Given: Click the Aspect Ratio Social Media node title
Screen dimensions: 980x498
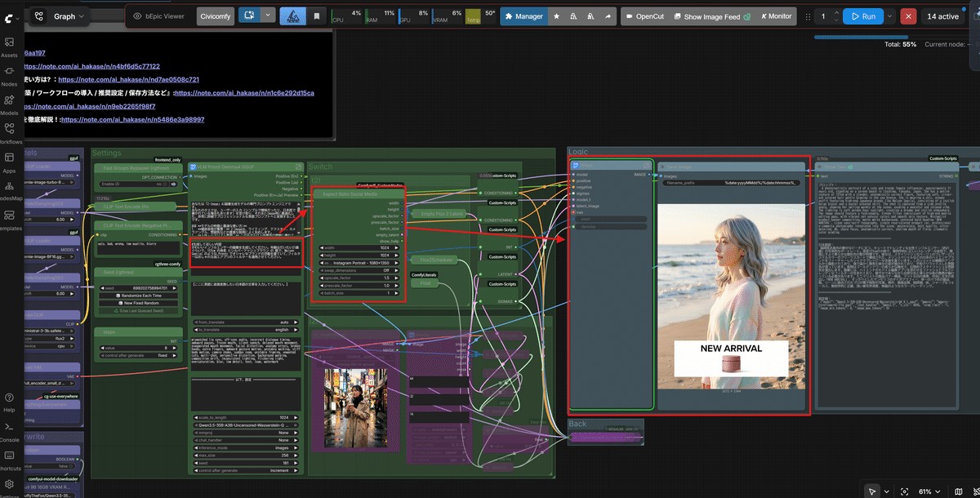Looking at the screenshot, I should (352, 193).
